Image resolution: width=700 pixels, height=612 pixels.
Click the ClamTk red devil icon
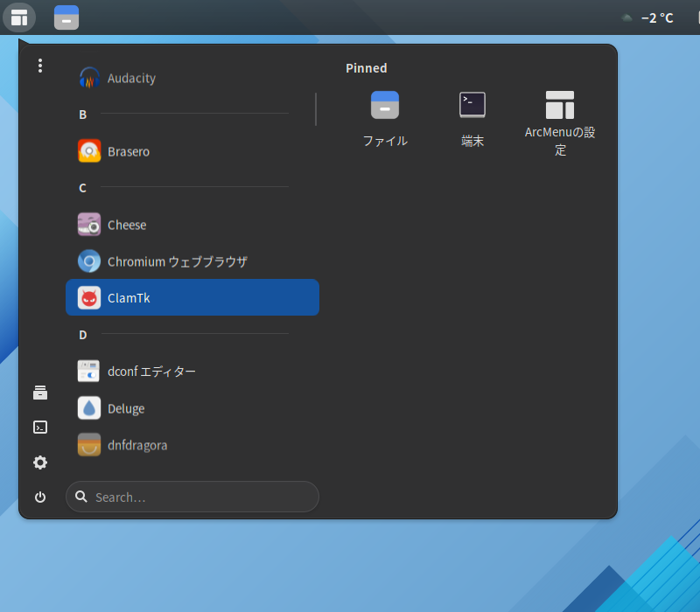[89, 297]
